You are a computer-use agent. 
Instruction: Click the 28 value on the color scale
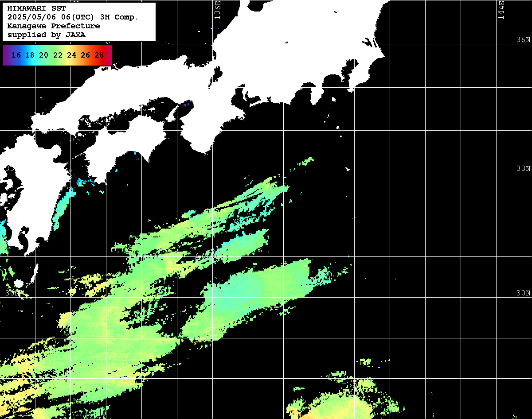(99, 55)
